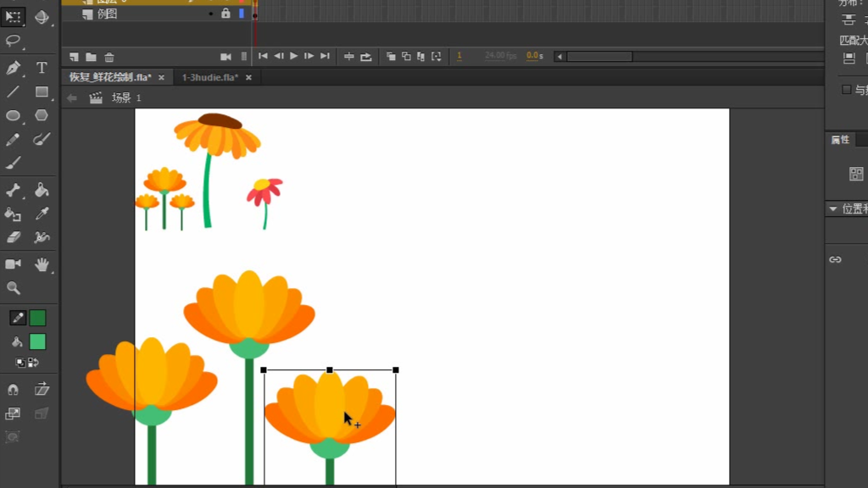Select the Zoom magnifier tool
Screen dimensions: 868x488
point(14,288)
